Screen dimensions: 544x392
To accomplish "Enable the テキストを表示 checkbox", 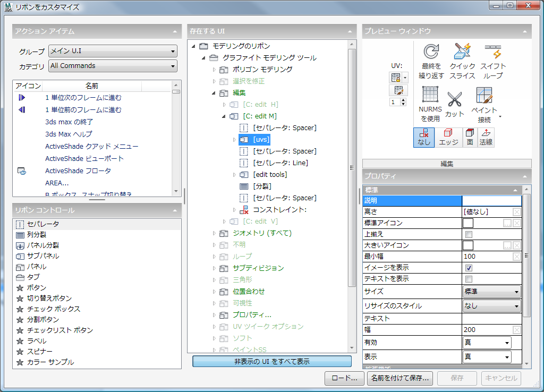I will pos(469,279).
